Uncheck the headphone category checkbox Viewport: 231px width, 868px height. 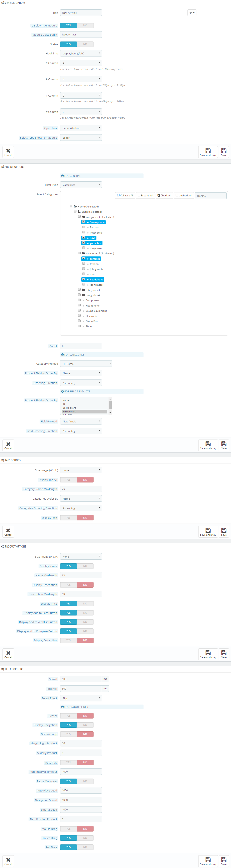point(84,279)
